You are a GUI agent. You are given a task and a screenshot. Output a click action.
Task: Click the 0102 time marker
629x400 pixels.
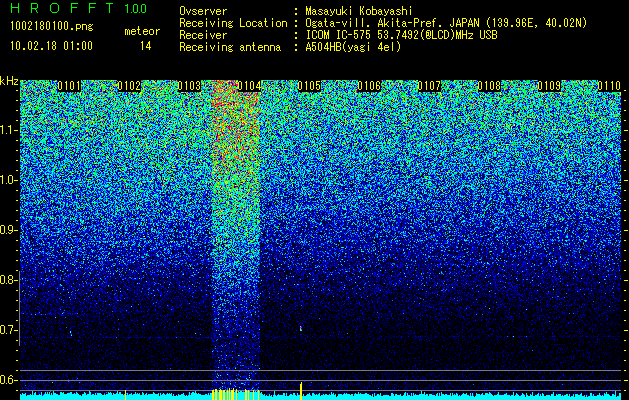129,86
